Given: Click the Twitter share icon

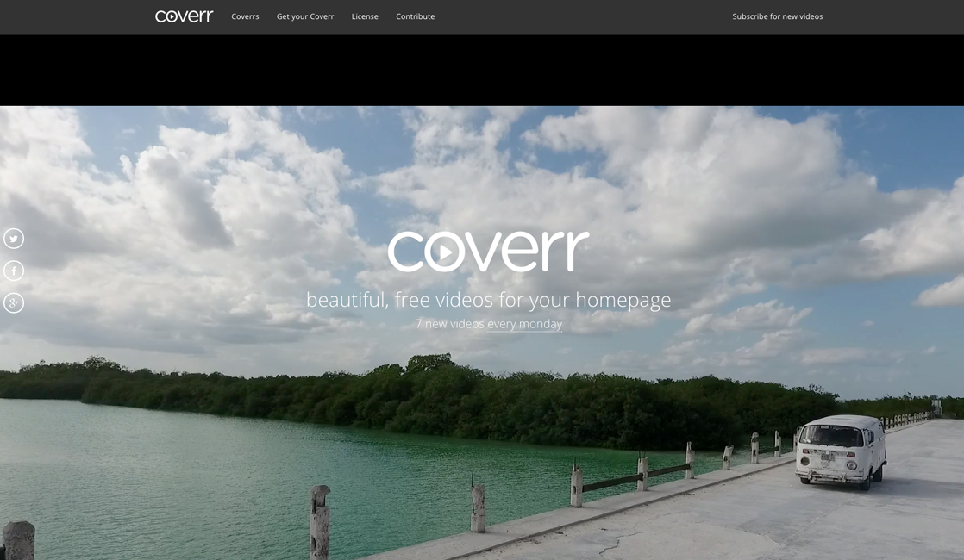Looking at the screenshot, I should click(x=14, y=239).
